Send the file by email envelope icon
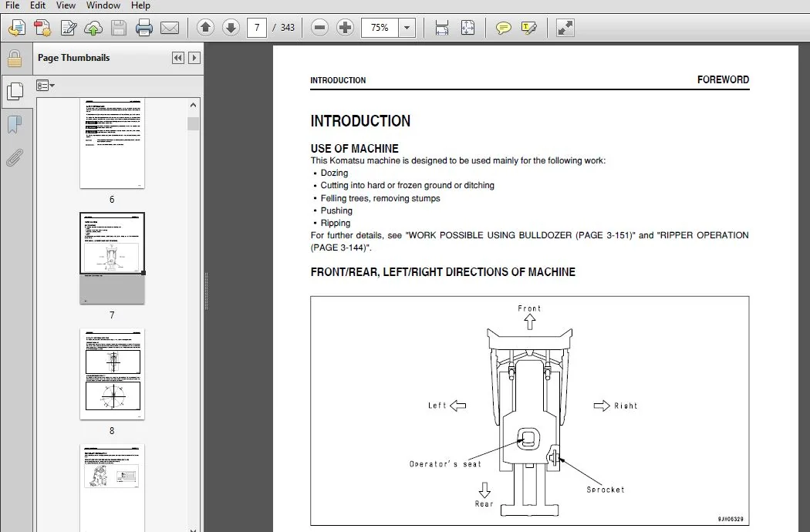 tap(170, 28)
